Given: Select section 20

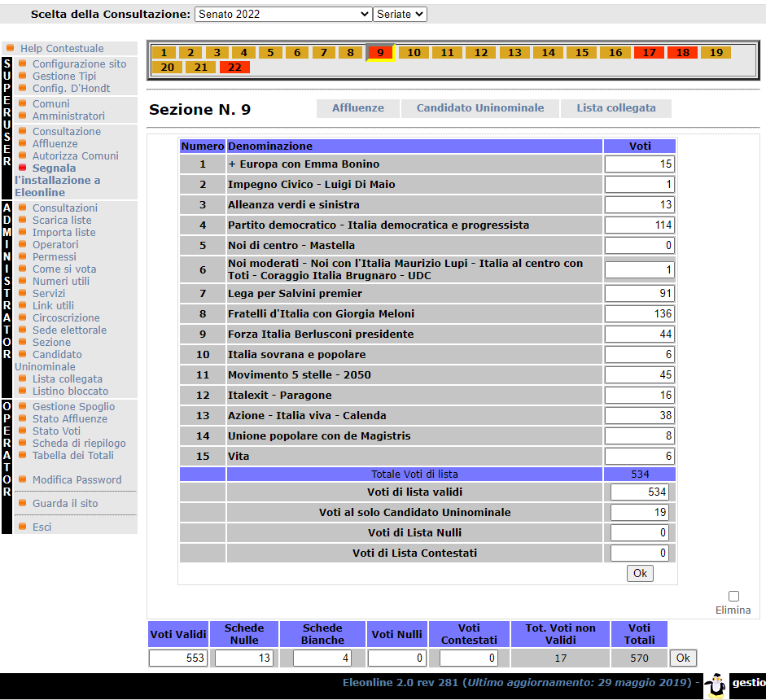Looking at the screenshot, I should click(x=167, y=68).
